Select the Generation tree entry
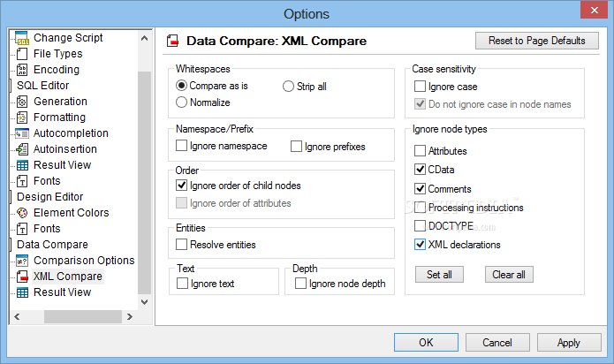The image size is (614, 364). click(60, 102)
